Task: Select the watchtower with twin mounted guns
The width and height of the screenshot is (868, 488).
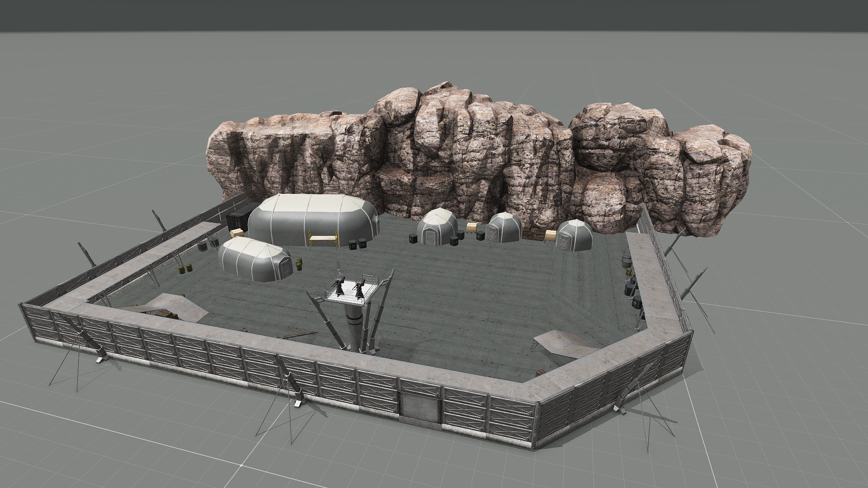Action: coord(354,312)
